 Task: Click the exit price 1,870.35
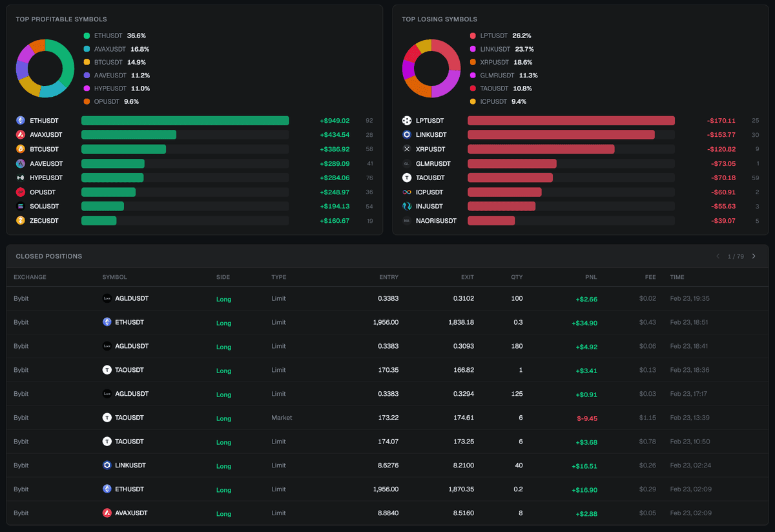[461, 489]
